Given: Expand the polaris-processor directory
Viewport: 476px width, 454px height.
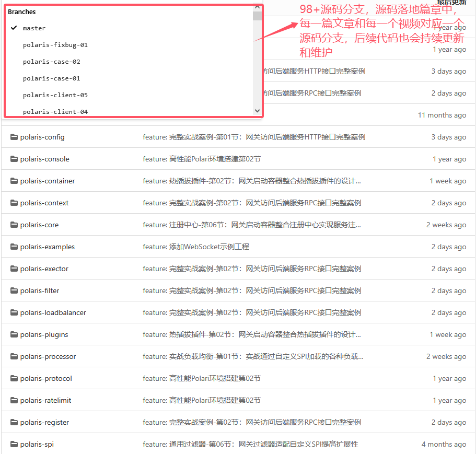Looking at the screenshot, I should click(x=48, y=356).
